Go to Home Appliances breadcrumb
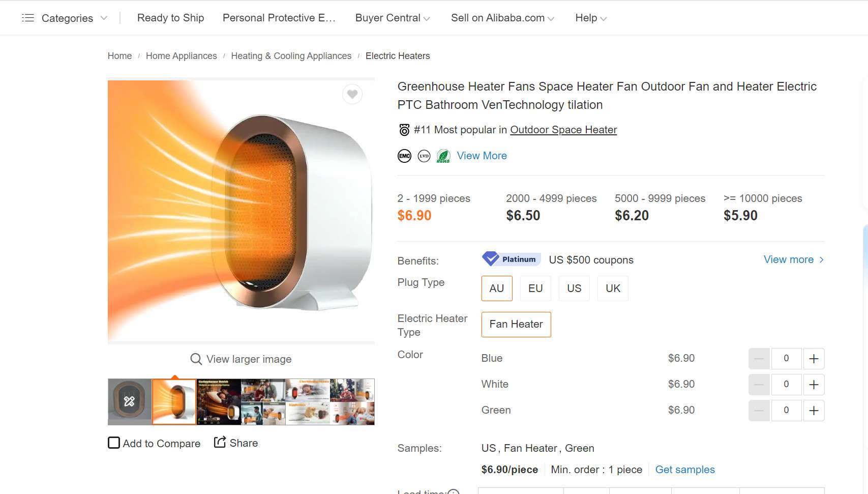The width and height of the screenshot is (868, 494). pyautogui.click(x=181, y=56)
